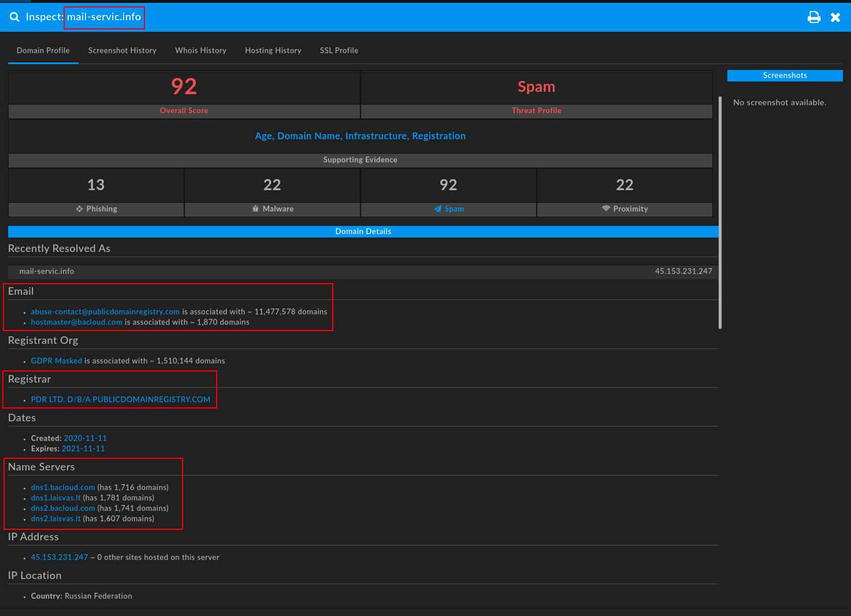Open the SSL Profile tab
851x616 pixels.
pyautogui.click(x=339, y=50)
